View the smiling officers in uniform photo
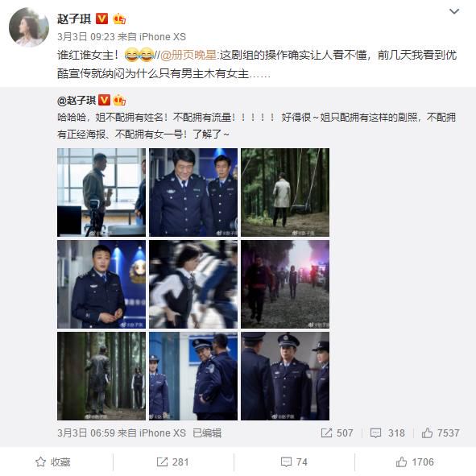 [193, 192]
